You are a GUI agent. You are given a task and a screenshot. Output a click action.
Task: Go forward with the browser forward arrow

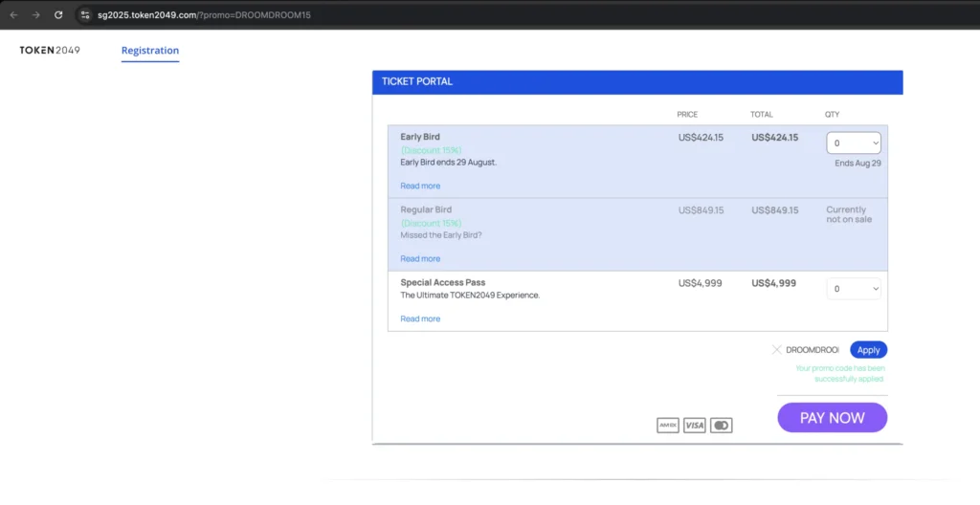pos(35,15)
